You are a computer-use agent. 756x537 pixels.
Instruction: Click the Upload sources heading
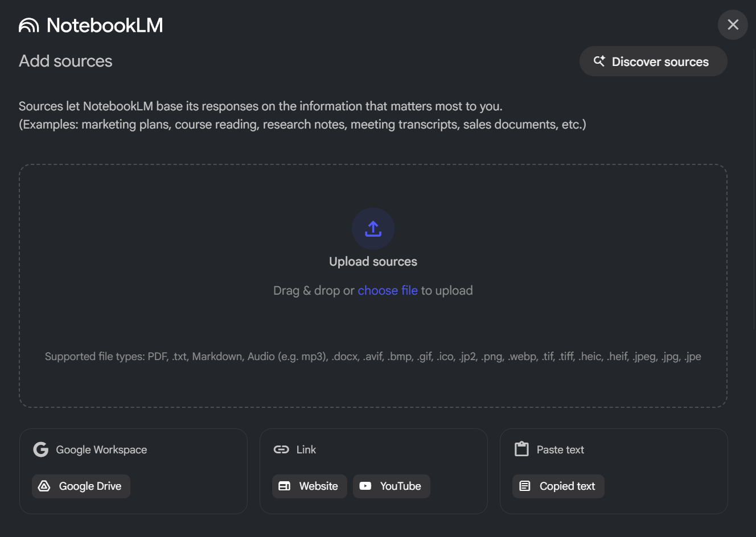pyautogui.click(x=373, y=262)
